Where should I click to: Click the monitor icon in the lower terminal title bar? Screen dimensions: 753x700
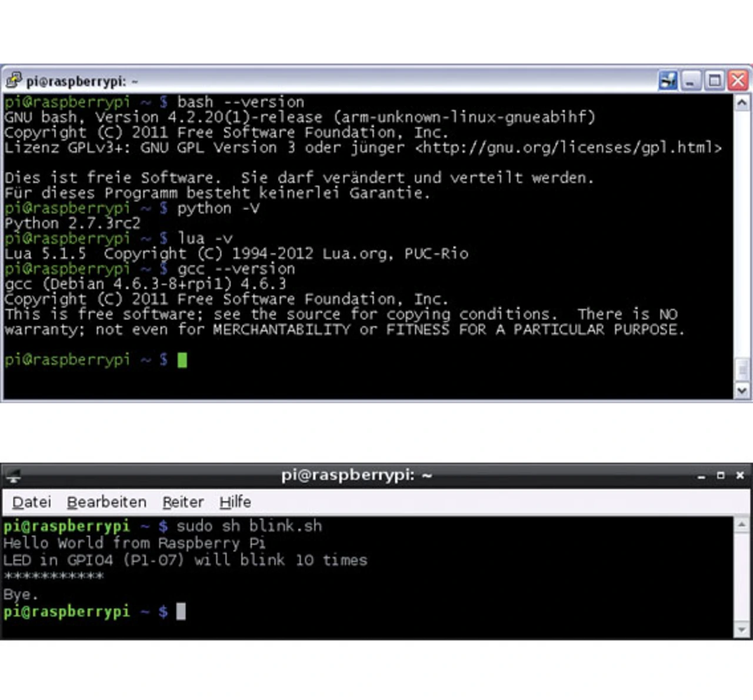pyautogui.click(x=13, y=475)
